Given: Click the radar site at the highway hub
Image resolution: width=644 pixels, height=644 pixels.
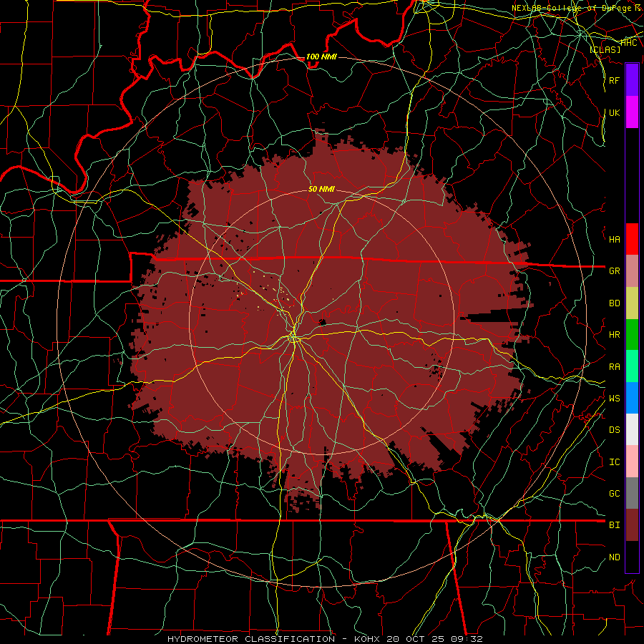Looking at the screenshot, I should (x=293, y=338).
